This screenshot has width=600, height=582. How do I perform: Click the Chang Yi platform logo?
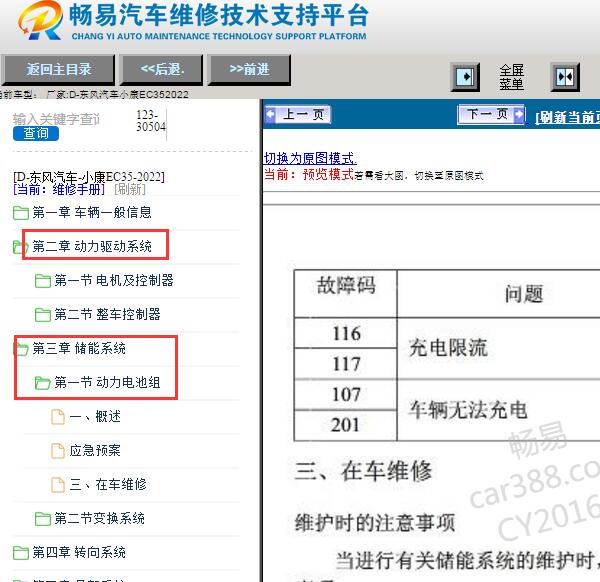point(41,20)
